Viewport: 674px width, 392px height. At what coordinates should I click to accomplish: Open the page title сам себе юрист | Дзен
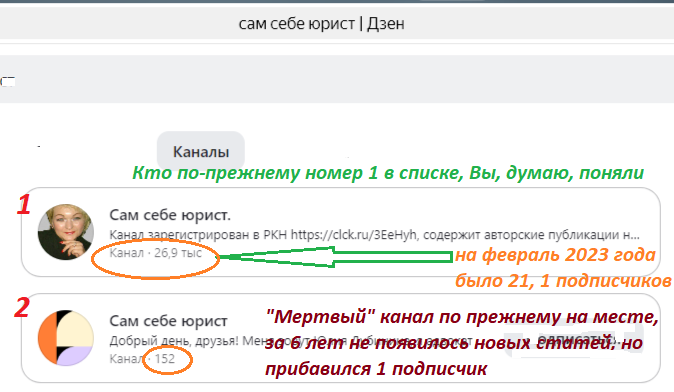[x=322, y=23]
